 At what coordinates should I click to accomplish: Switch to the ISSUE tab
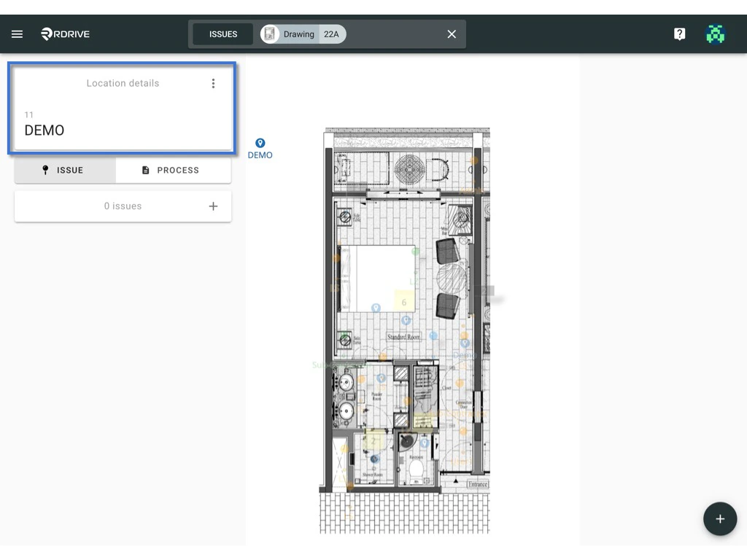(x=65, y=170)
